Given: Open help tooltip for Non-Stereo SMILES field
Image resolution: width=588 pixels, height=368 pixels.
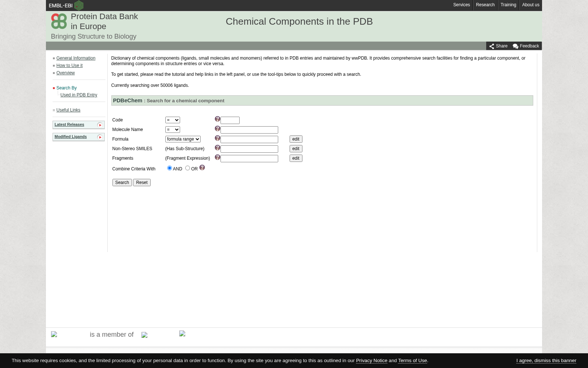Looking at the screenshot, I should pos(217,148).
